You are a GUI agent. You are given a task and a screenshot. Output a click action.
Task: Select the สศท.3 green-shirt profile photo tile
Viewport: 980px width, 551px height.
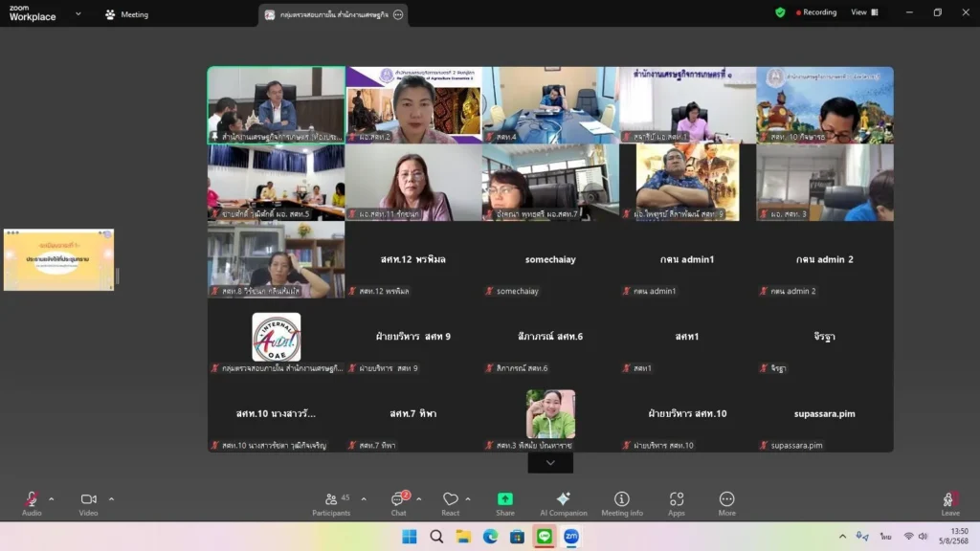click(x=550, y=414)
